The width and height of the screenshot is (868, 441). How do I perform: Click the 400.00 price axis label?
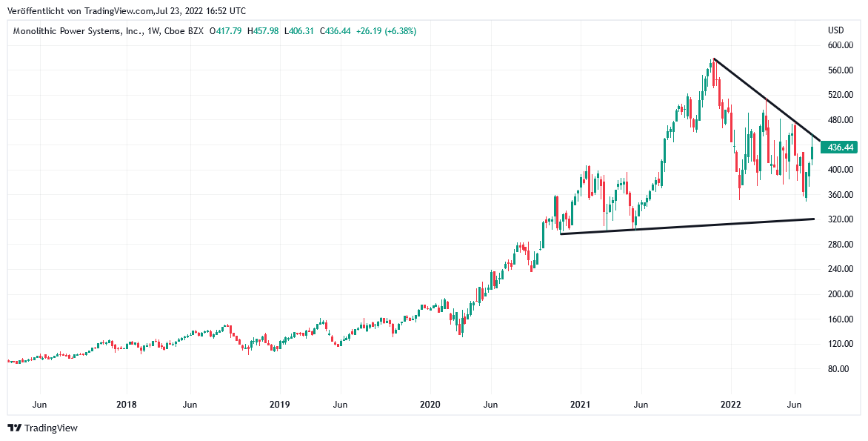point(839,170)
